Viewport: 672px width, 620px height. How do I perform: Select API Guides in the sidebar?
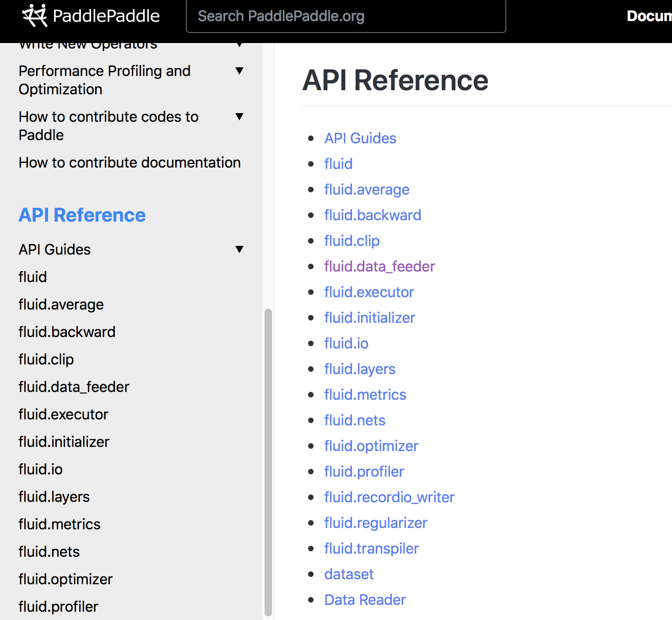54,250
